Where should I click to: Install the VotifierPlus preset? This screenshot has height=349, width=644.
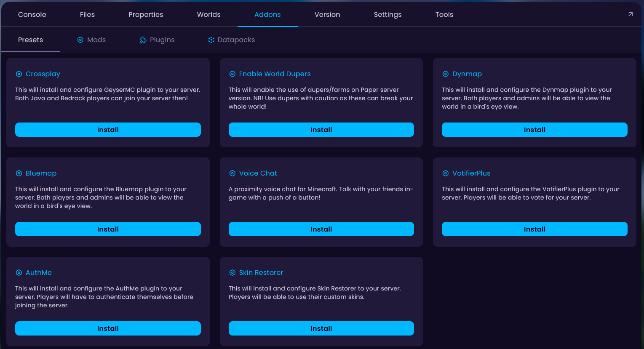click(534, 229)
